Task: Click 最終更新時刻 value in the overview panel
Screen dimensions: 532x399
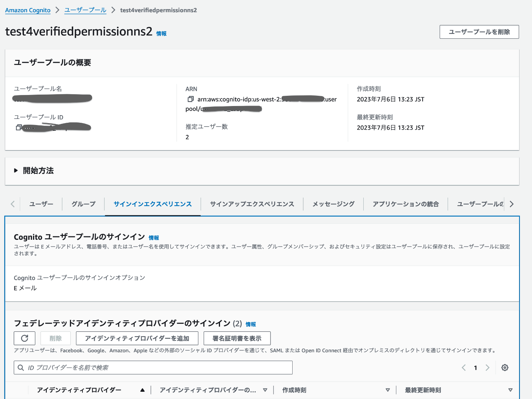Action: pos(391,128)
